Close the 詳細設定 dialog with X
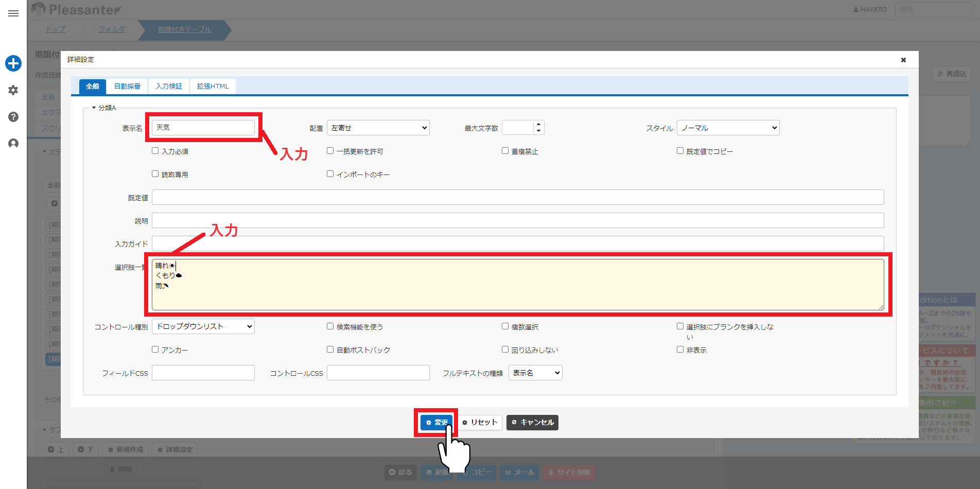The width and height of the screenshot is (980, 489). [903, 60]
